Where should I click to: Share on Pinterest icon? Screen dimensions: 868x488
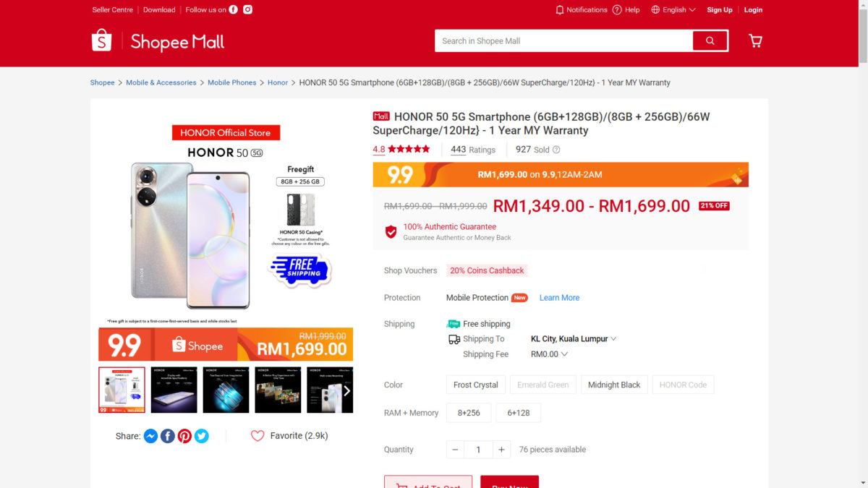point(184,436)
